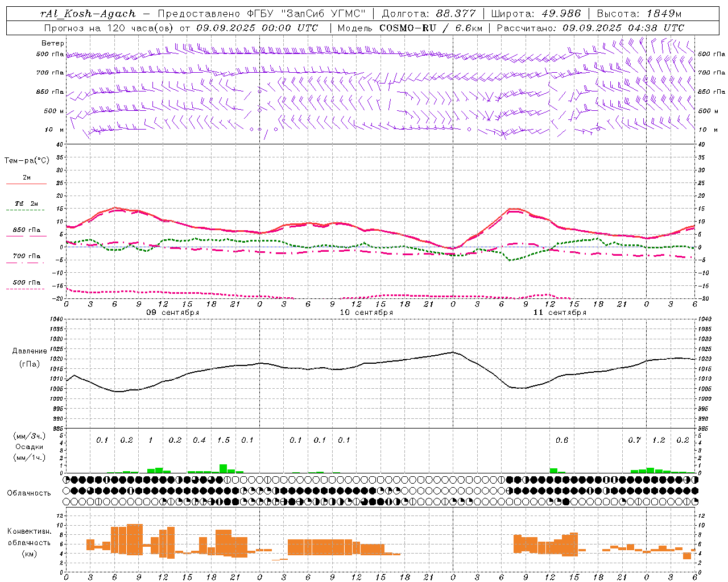Click the 11 сентября date label
Image resolution: width=728 pixels, height=582 pixels.
click(560, 313)
